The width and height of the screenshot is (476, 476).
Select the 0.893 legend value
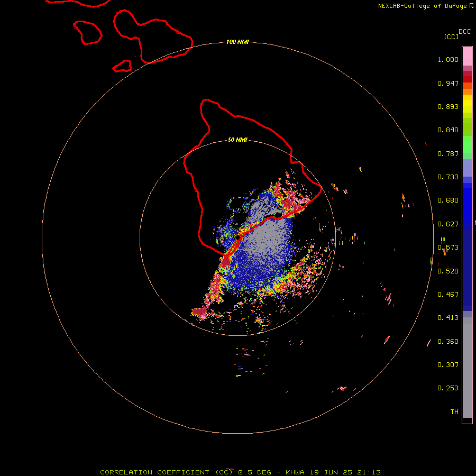coord(448,106)
